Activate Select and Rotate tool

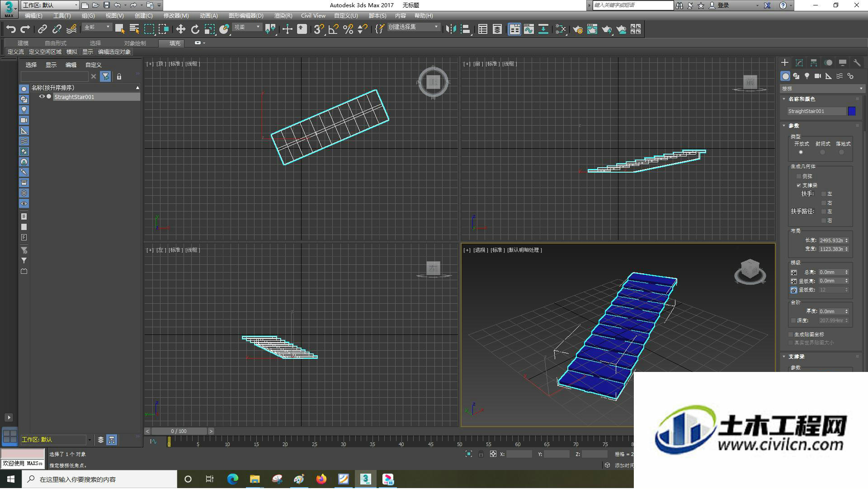tap(195, 29)
